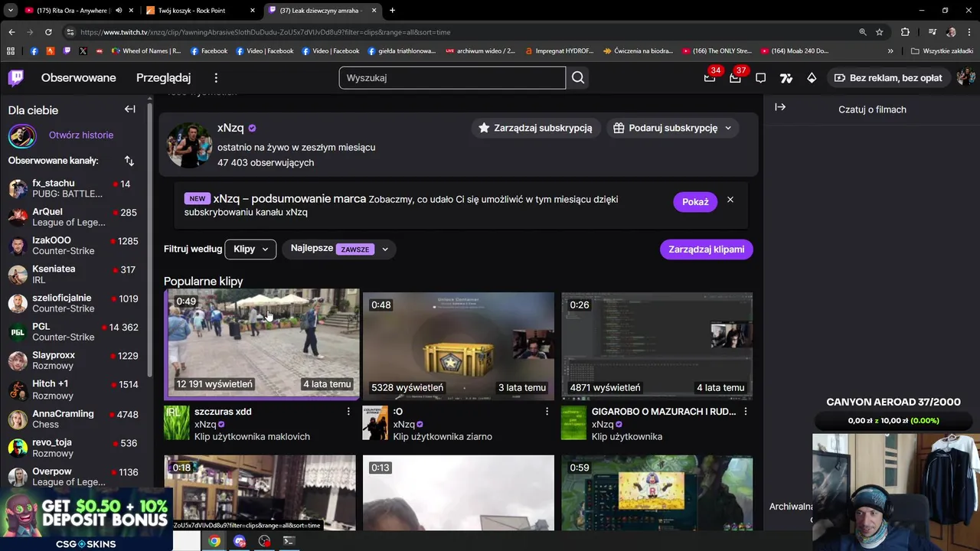Open the stories avatar icon
Viewport: 980px width, 551px height.
click(x=22, y=135)
